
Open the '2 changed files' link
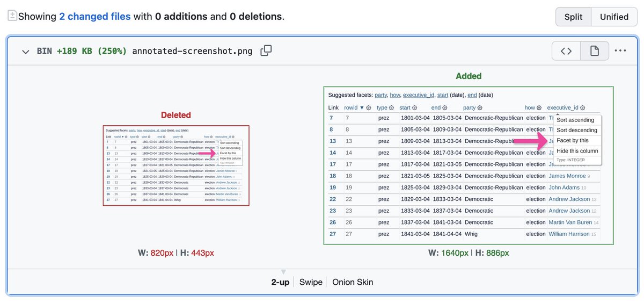pyautogui.click(x=95, y=17)
